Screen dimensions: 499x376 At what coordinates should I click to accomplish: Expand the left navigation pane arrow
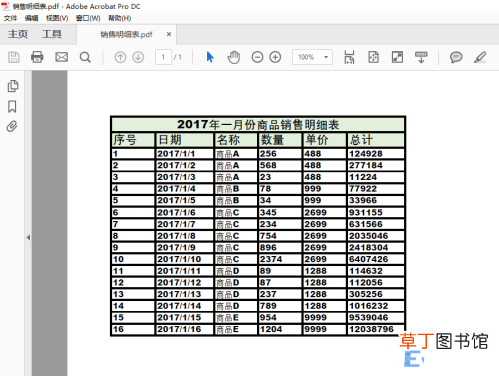[x=28, y=237]
